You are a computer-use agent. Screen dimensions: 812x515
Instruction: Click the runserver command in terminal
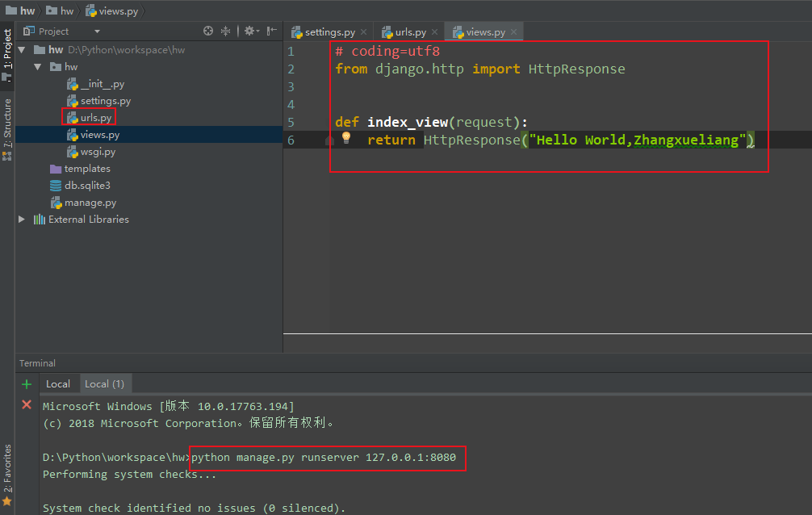click(x=324, y=458)
